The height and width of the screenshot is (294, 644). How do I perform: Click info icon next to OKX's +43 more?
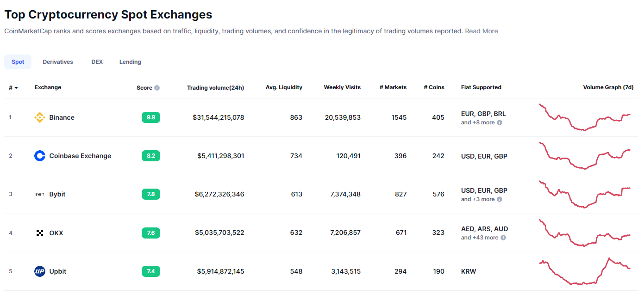tap(503, 238)
